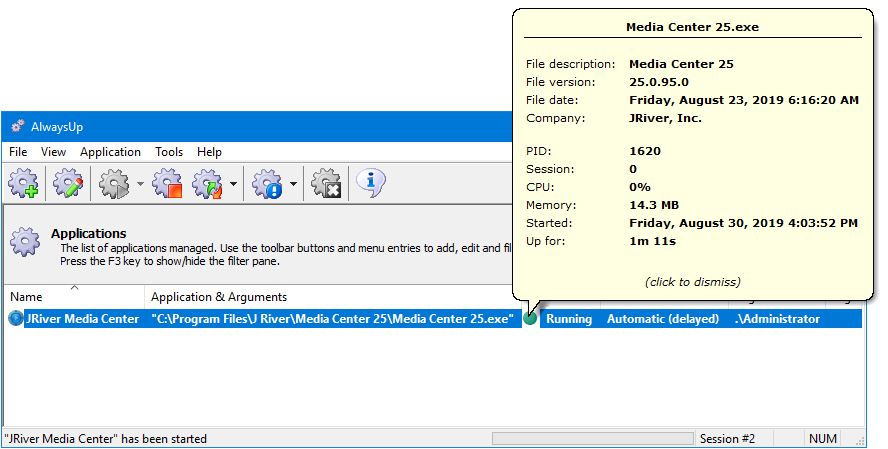Click the Up for value 1m 11s
This screenshot has width=888, height=449.
pyautogui.click(x=652, y=241)
